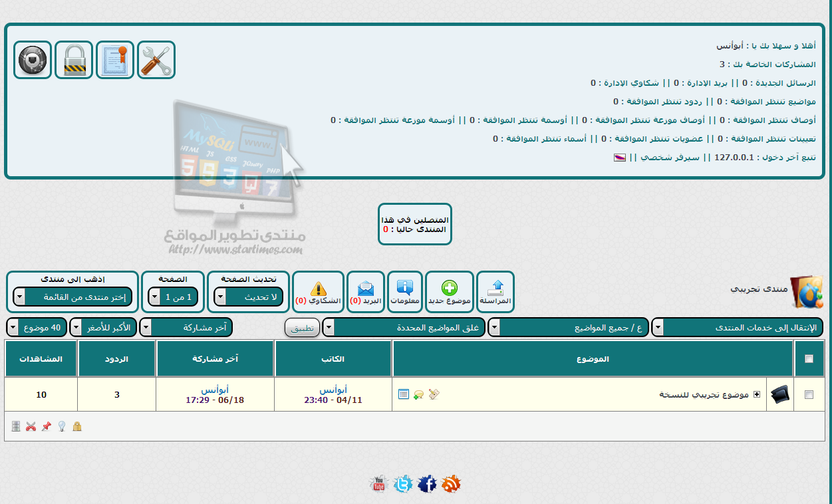832x504 pixels.
Task: Click the green plus new topic icon
Action: click(450, 288)
